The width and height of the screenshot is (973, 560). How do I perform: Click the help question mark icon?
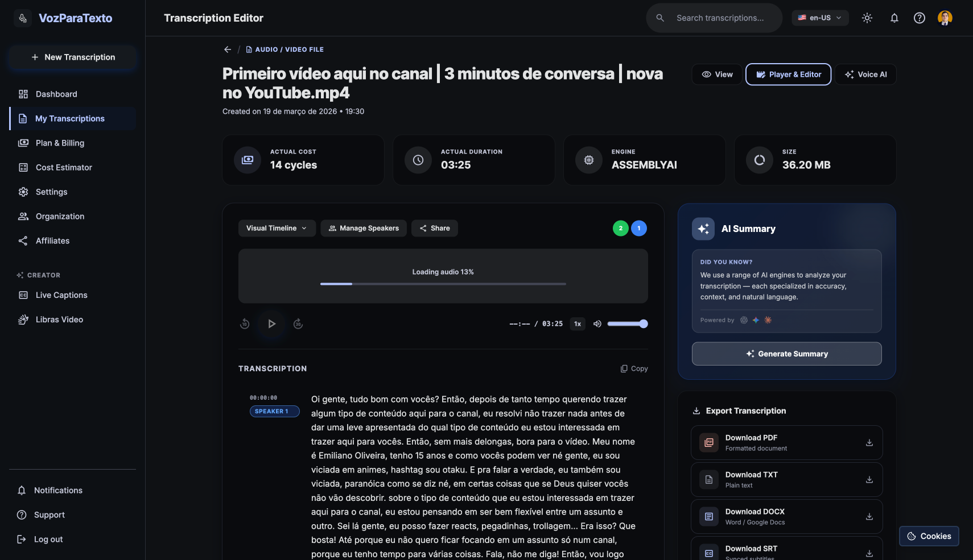920,18
